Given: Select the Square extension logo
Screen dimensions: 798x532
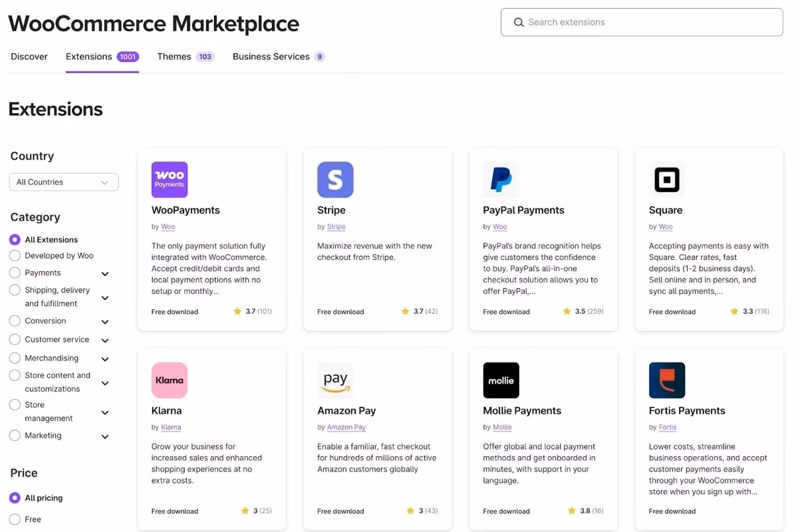Looking at the screenshot, I should pos(666,180).
